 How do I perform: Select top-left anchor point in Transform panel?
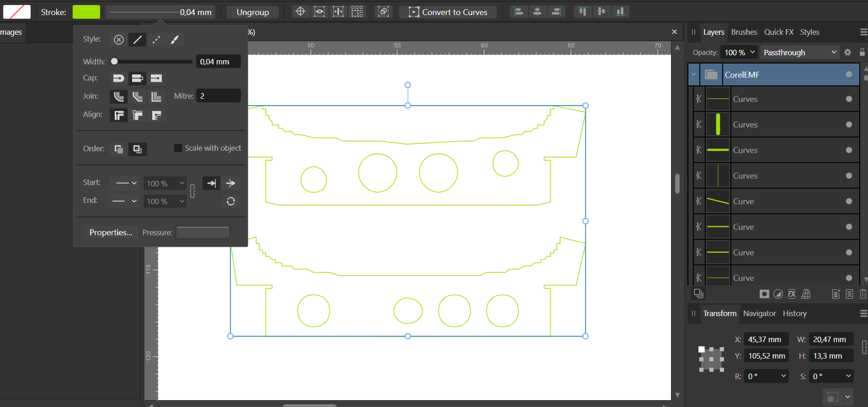point(702,349)
